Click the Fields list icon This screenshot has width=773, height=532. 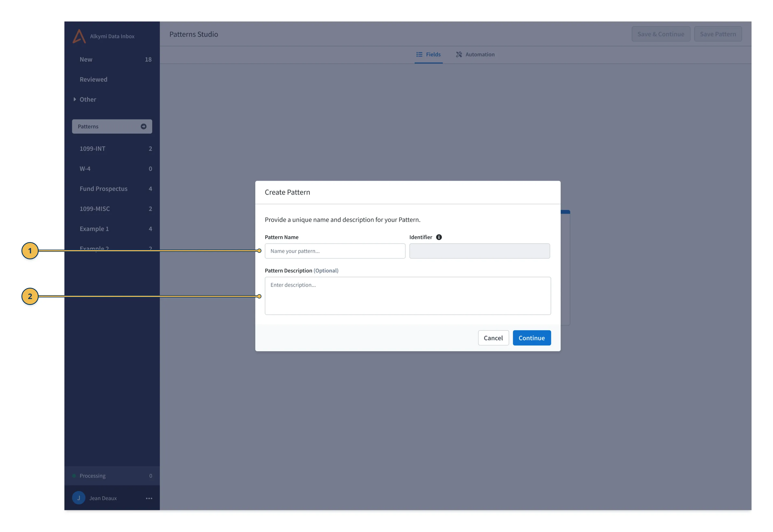point(419,54)
